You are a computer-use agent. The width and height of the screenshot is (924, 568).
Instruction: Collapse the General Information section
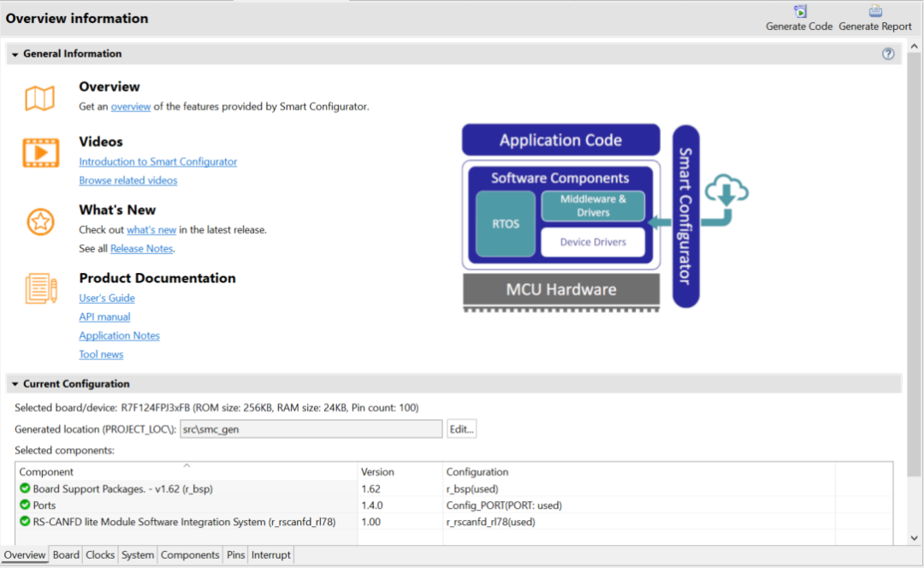15,54
